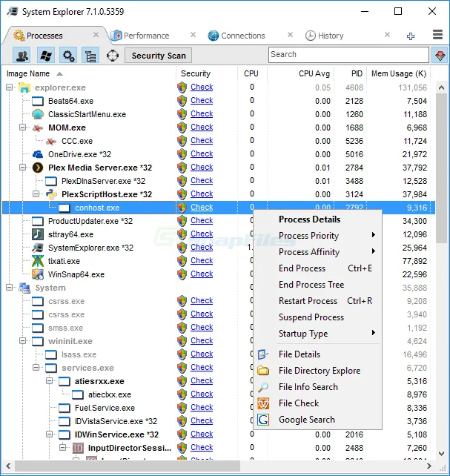Collapse the atiesrxx.exe node

[50, 380]
